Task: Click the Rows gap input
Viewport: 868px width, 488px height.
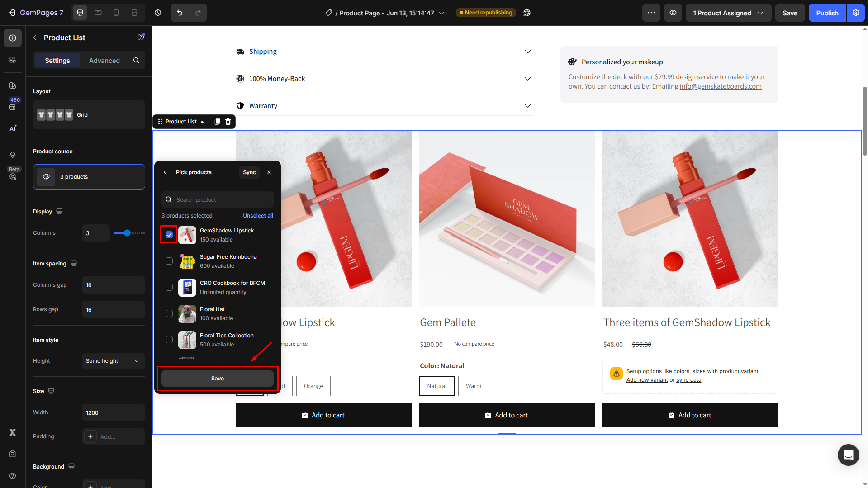Action: [x=113, y=310]
